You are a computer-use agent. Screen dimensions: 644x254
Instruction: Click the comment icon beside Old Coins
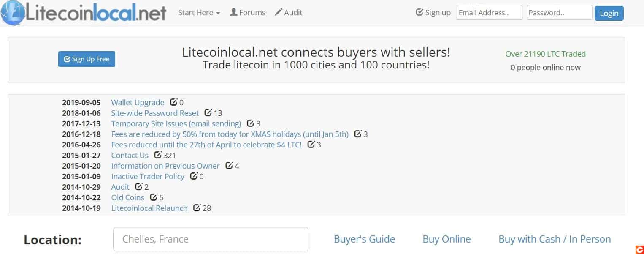tap(154, 197)
